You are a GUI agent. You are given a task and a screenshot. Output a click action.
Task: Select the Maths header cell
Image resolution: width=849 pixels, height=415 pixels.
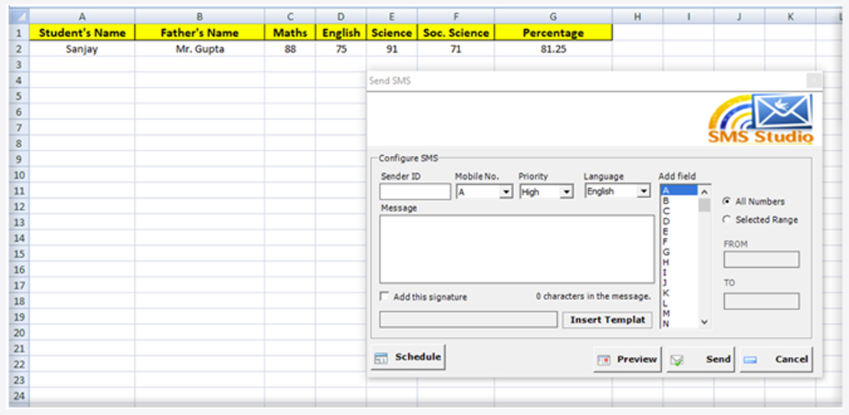[x=290, y=33]
